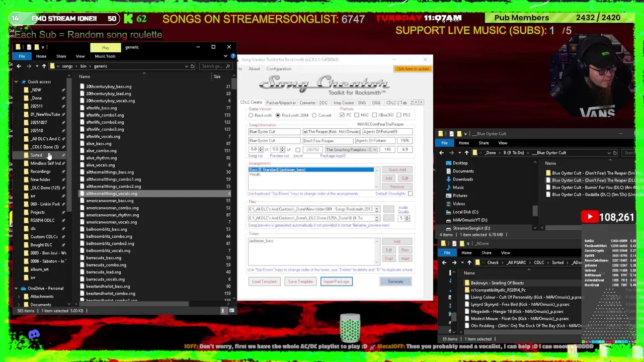
Task: Click the OneDrive cloud icon in the sidebar
Action: (24, 289)
